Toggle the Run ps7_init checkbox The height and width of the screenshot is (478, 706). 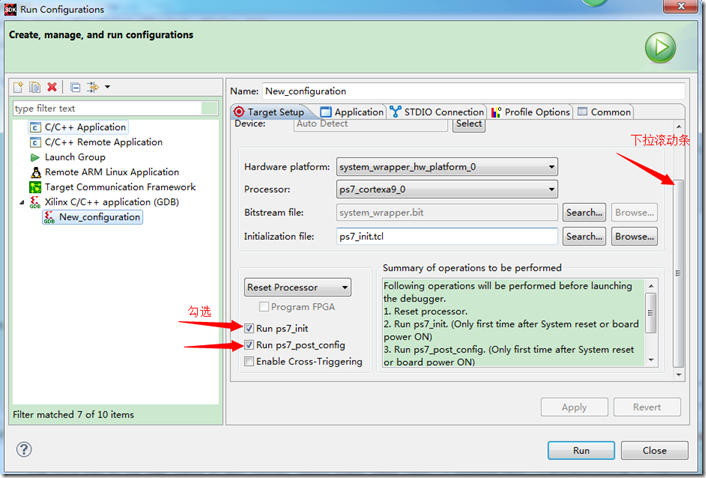tap(249, 328)
